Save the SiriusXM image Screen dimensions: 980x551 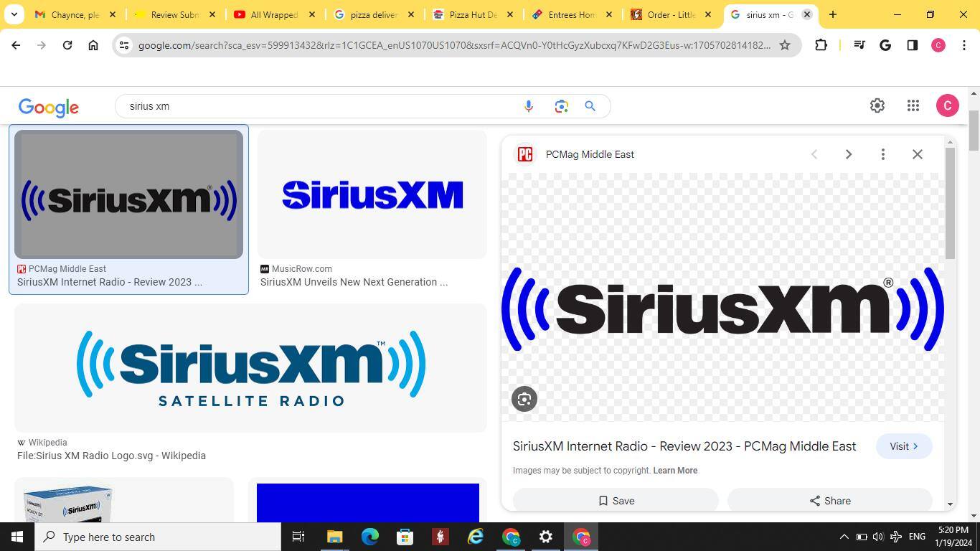coord(616,501)
